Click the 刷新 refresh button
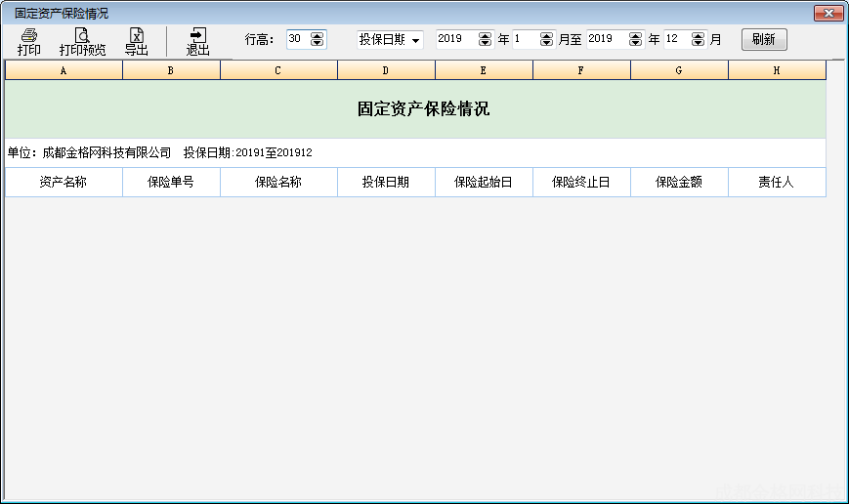 point(764,40)
